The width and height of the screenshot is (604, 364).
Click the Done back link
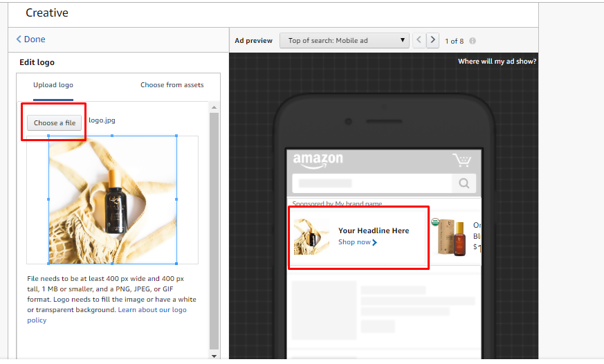31,39
